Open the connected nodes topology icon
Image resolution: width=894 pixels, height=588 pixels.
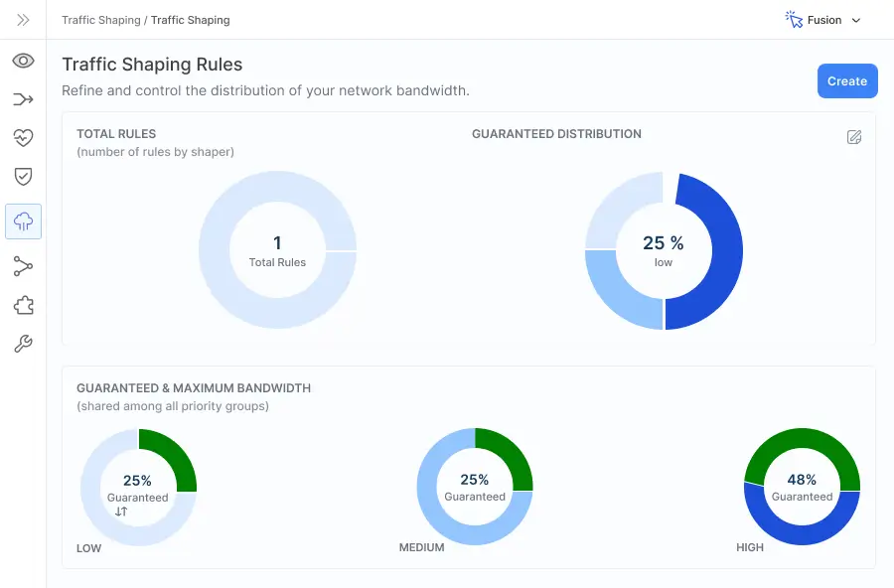23,265
